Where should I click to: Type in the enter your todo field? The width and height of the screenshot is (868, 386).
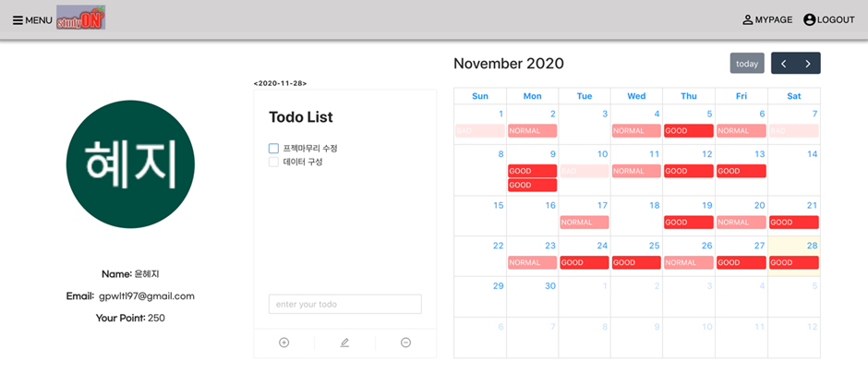click(344, 305)
